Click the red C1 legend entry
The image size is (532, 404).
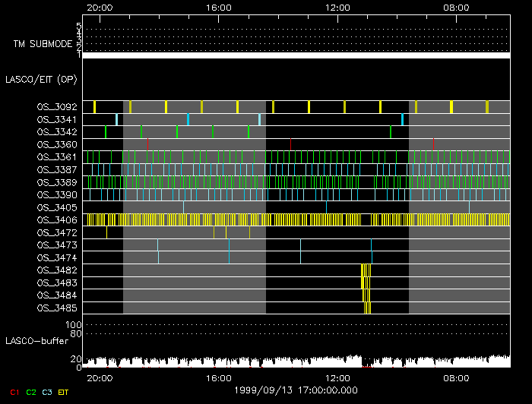click(13, 392)
